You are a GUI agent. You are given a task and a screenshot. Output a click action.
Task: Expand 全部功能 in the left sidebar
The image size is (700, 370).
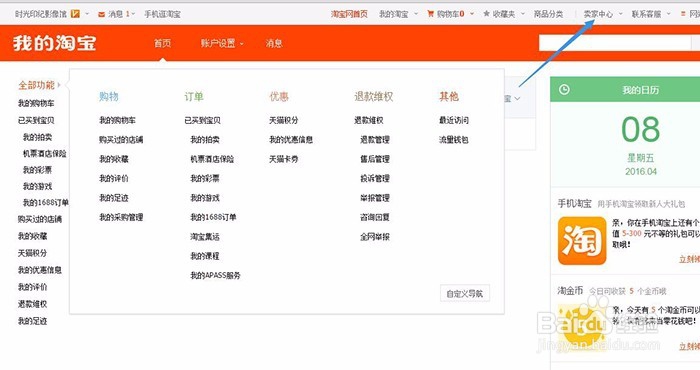[39, 85]
